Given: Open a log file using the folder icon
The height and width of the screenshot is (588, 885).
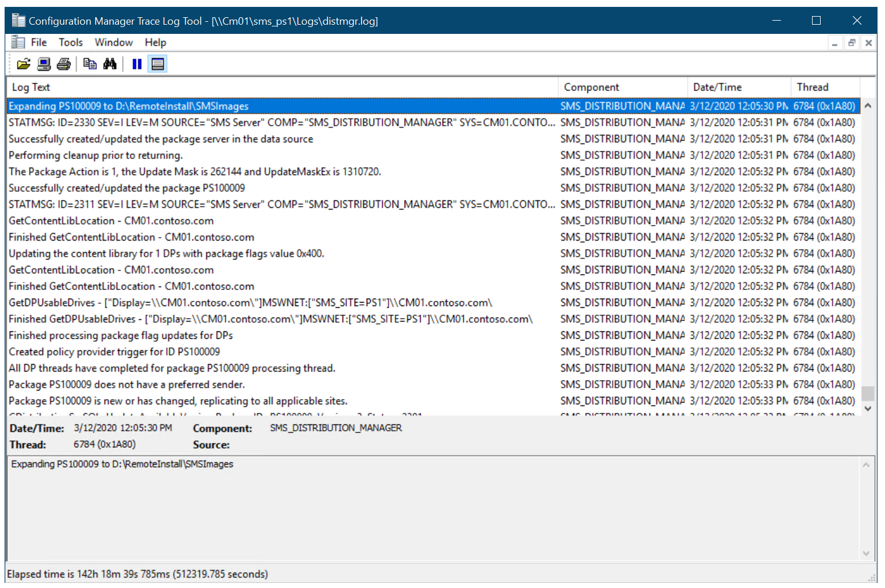Looking at the screenshot, I should coord(23,63).
